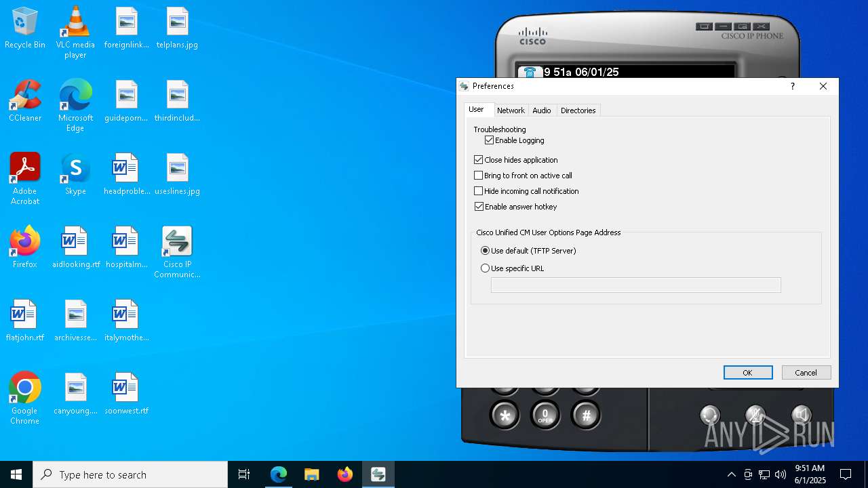
Task: Select guideporn image file icon
Action: (126, 102)
